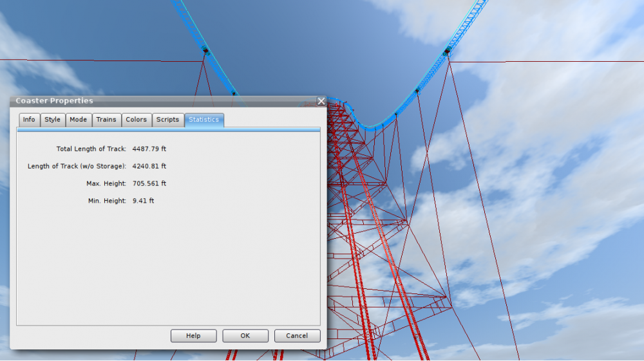Click the Max. Height 705.561 ft value
644x361 pixels.
[149, 184]
